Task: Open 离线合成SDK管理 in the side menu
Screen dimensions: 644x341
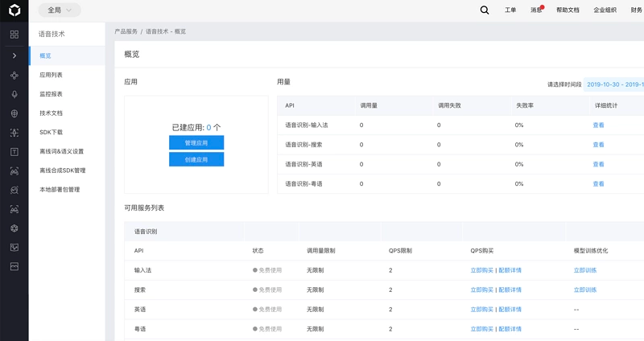Action: (63, 170)
